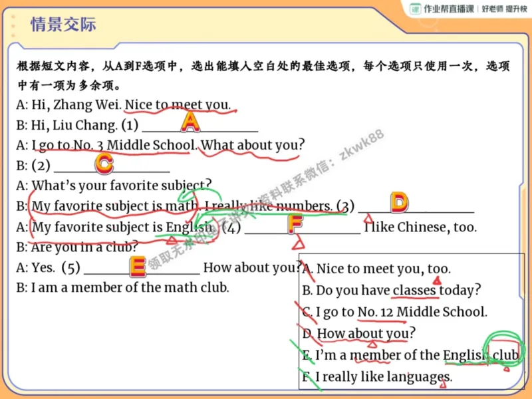Viewport: 532px width, 399px height.
Task: Click blank (4) answer letter F
Action: 295,224
